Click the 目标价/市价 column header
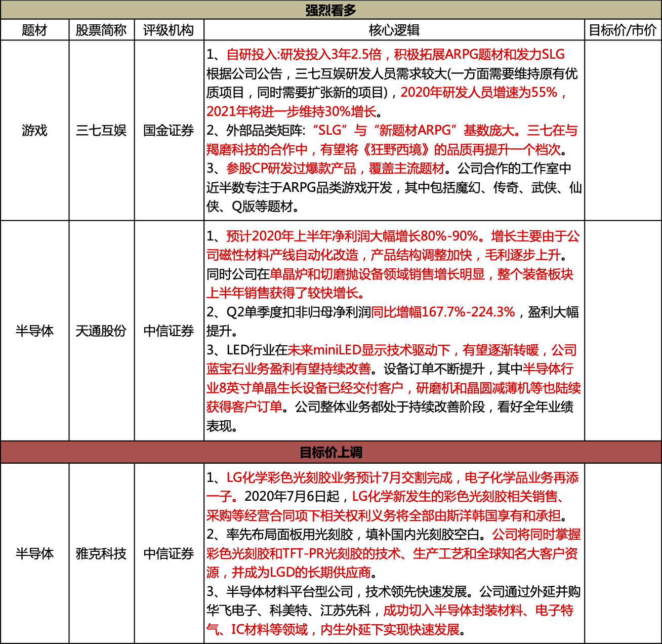 tap(623, 30)
